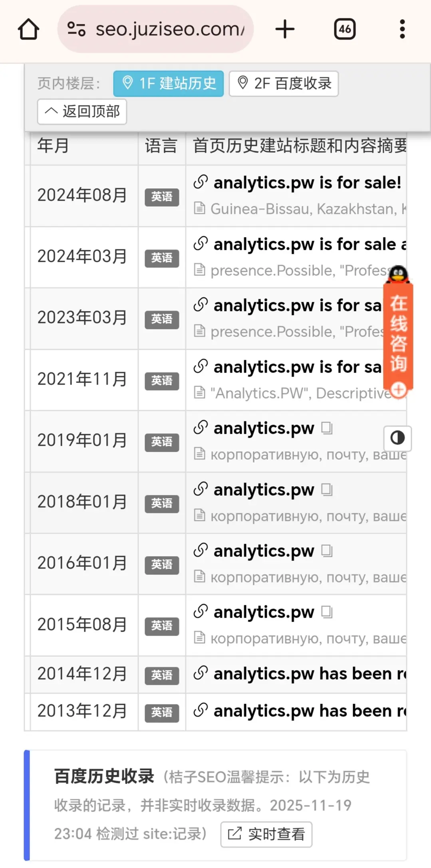Click the browser home icon
Image resolution: width=431 pixels, height=868 pixels.
pos(28,28)
